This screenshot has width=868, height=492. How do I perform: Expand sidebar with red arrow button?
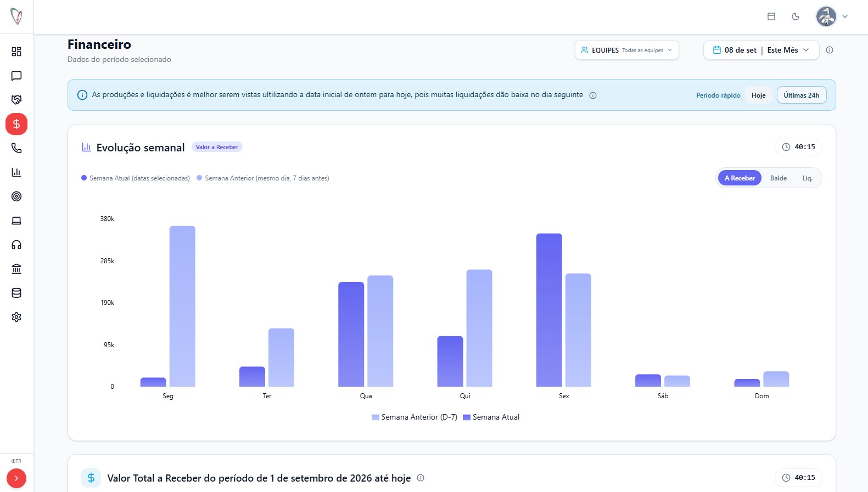[x=16, y=478]
